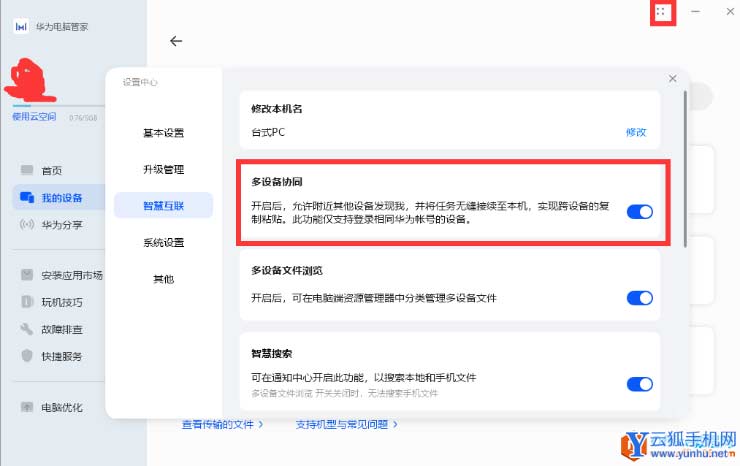Click the settings dialog vertical scrollbar

(685, 169)
